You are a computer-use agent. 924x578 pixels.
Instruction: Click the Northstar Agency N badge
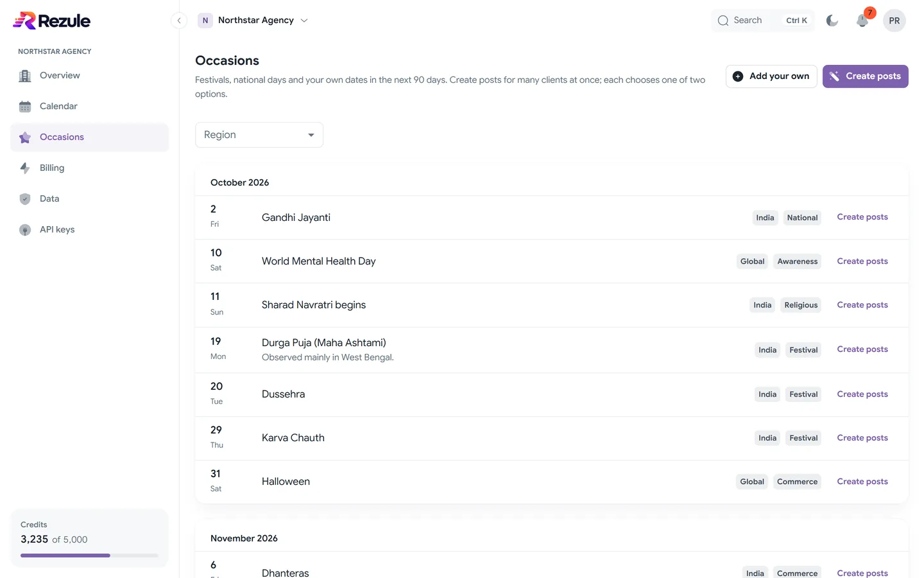click(205, 21)
